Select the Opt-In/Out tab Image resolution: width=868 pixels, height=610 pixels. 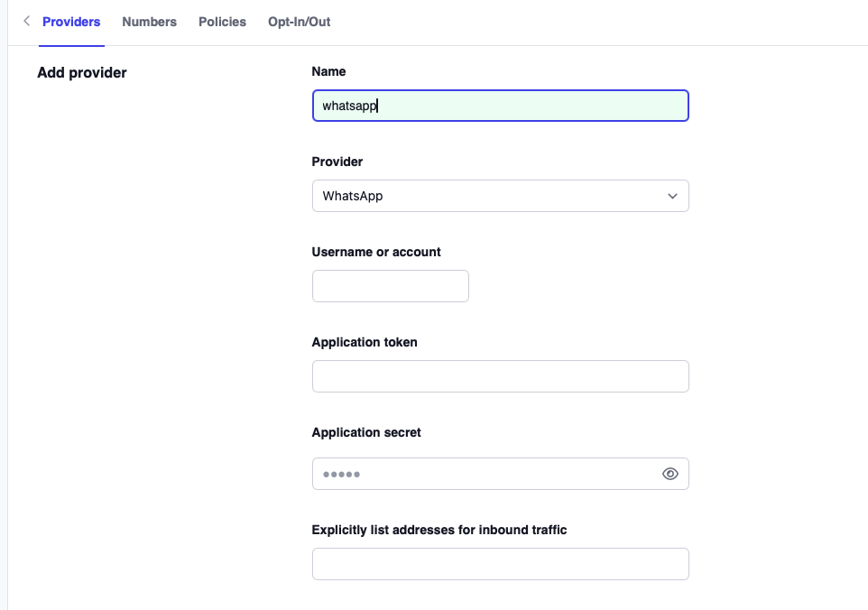[299, 22]
